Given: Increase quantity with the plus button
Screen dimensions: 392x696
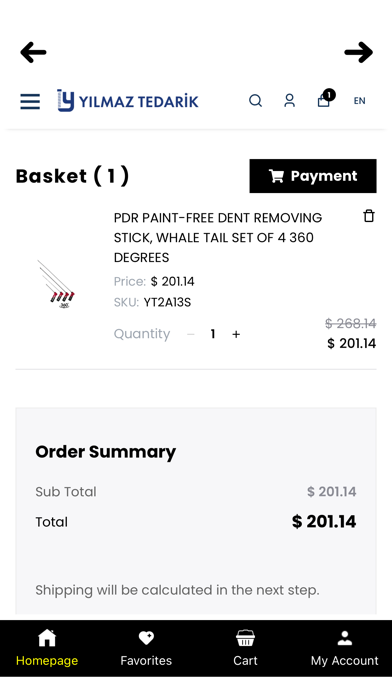Looking at the screenshot, I should [236, 334].
